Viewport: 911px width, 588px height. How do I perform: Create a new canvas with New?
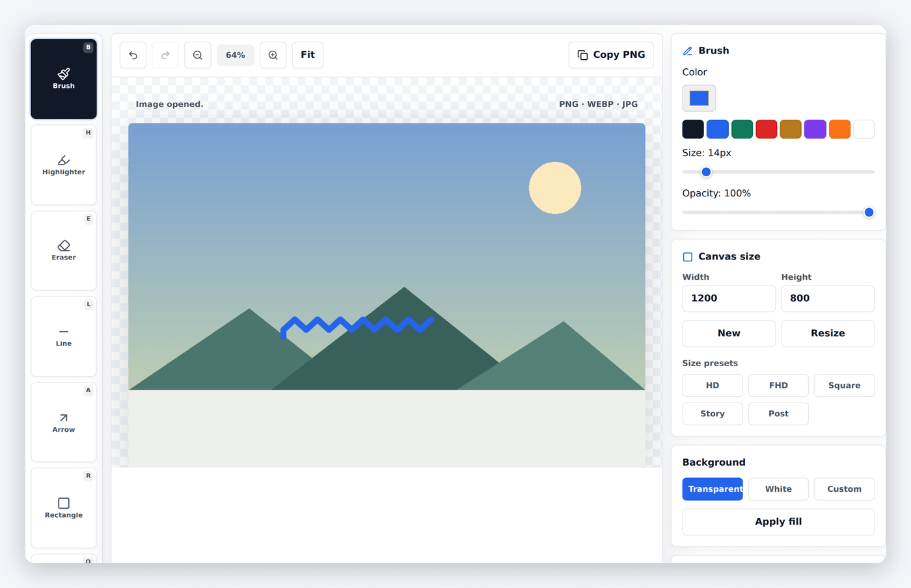point(729,334)
